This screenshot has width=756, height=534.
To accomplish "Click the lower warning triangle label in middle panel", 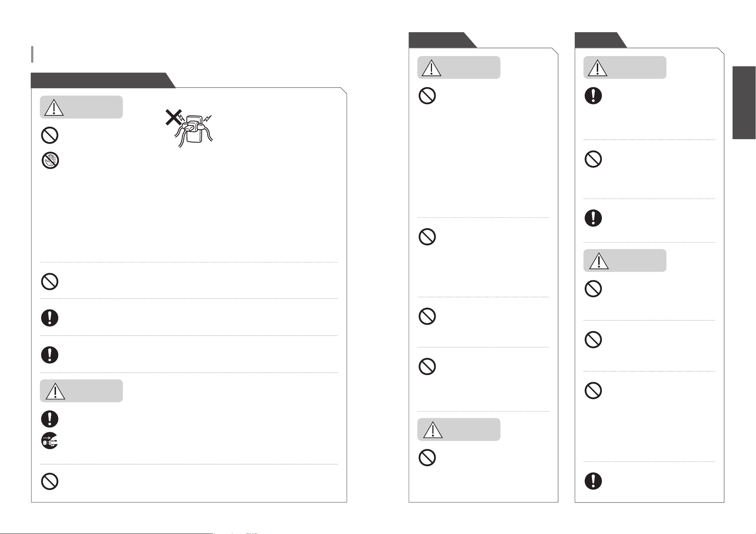I will point(459,429).
